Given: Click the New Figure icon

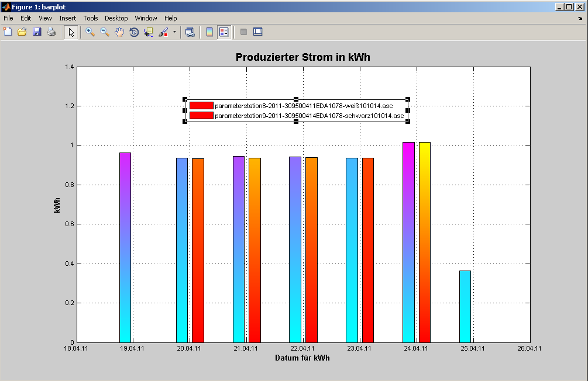Looking at the screenshot, I should (x=8, y=32).
